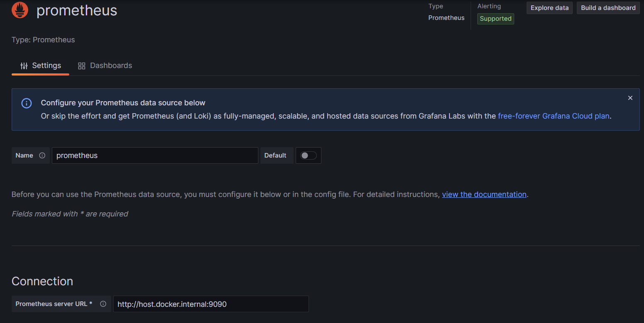
Task: Open the view the documentation link
Action: [x=484, y=194]
